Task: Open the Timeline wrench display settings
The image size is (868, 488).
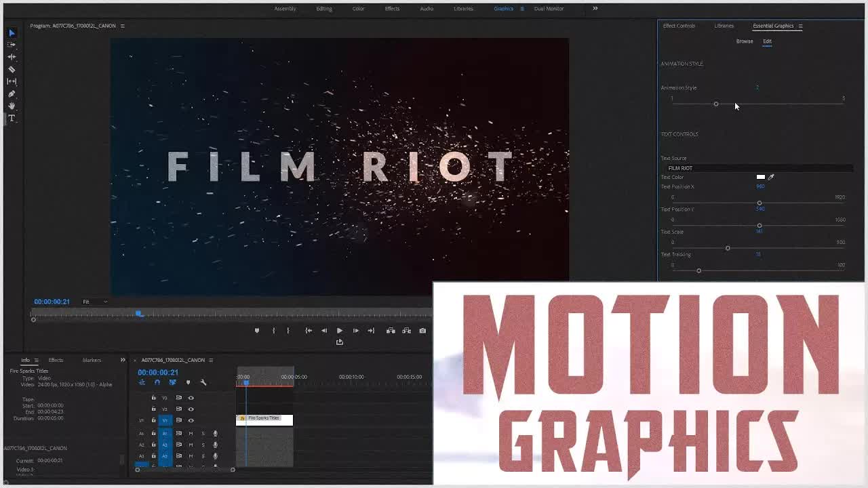Action: click(203, 382)
